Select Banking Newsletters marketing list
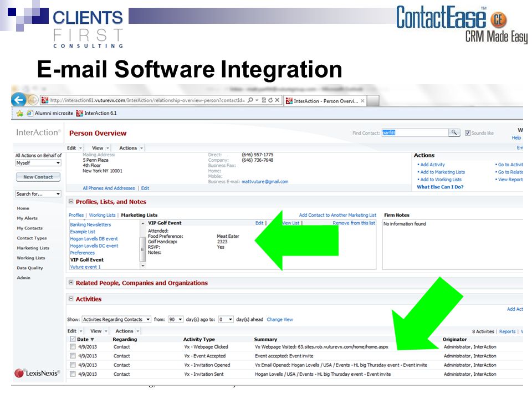The height and width of the screenshot is (399, 532). point(90,224)
